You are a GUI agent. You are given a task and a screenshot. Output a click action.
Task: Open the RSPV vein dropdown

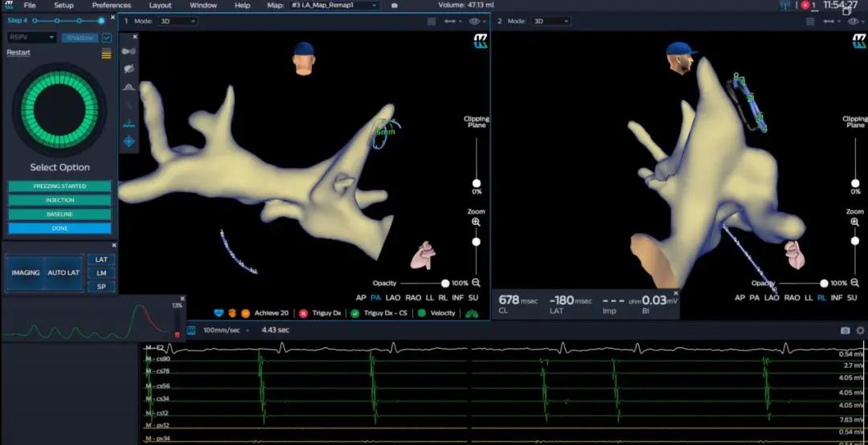pyautogui.click(x=32, y=38)
